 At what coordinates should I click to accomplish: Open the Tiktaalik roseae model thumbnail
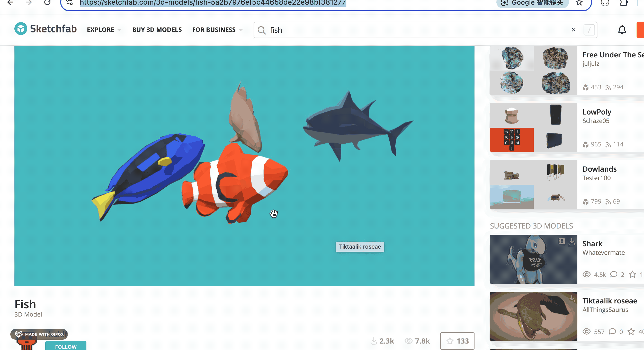[x=534, y=316]
